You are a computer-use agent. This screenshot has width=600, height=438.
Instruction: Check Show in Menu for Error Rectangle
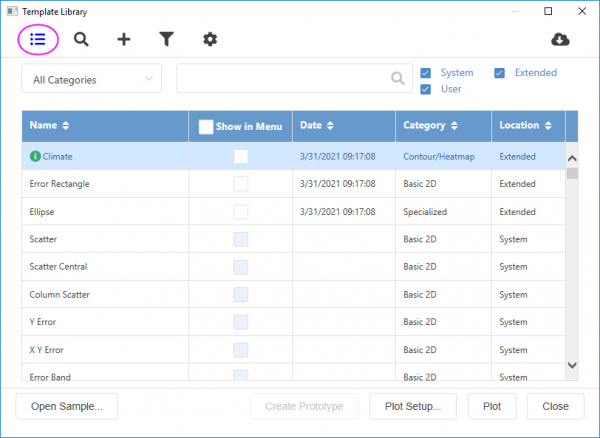[x=240, y=184]
